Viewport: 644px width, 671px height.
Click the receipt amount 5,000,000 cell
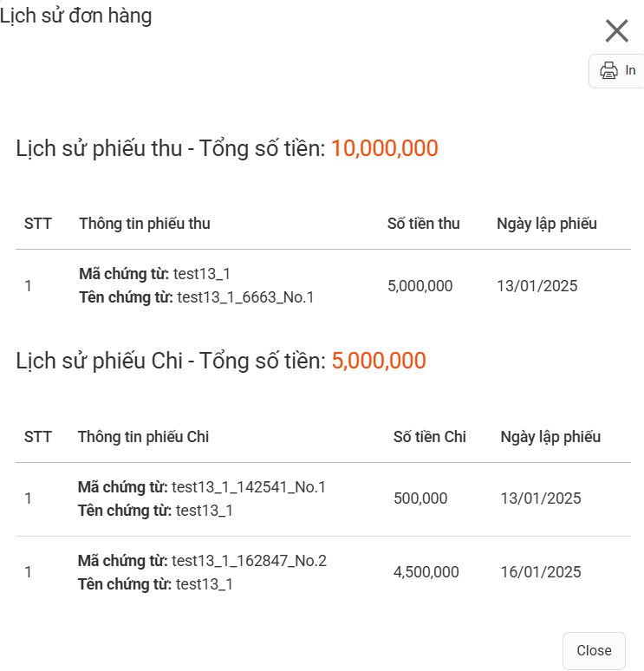(420, 286)
